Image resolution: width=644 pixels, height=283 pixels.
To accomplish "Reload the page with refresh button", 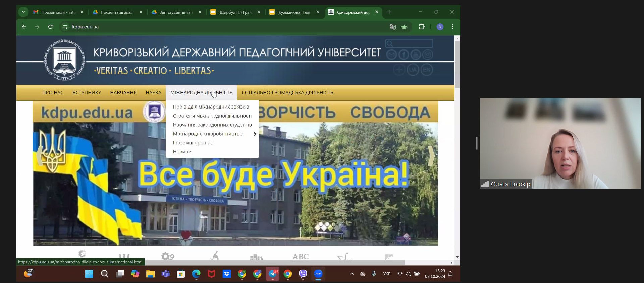I will [50, 27].
